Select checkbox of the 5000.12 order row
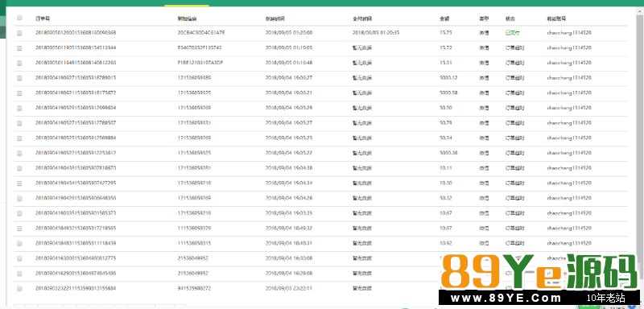The image size is (644, 309). point(19,78)
